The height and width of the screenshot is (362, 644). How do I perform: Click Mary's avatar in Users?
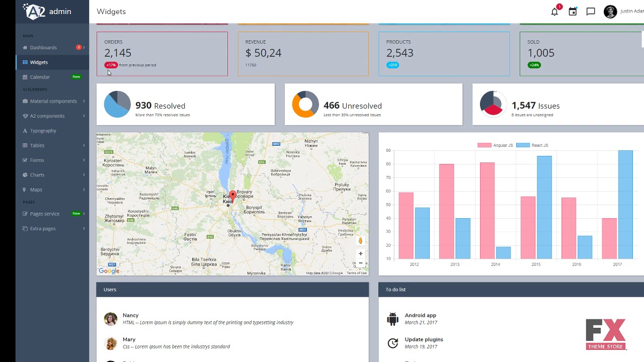pos(111,343)
